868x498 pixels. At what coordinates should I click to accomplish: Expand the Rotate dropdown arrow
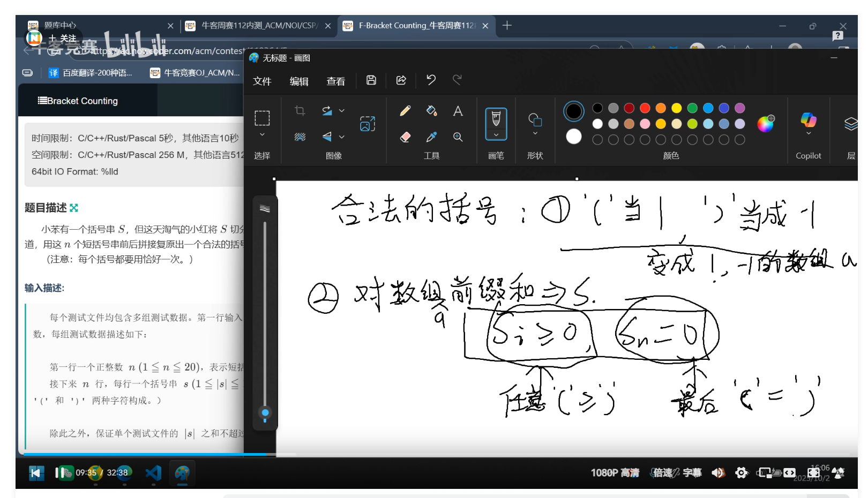click(x=342, y=111)
